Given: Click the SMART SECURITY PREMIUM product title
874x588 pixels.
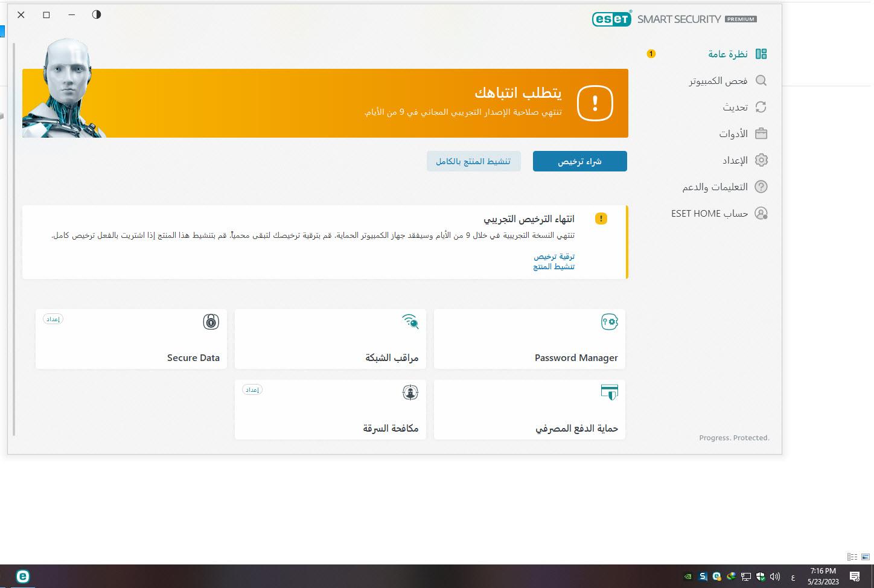Looking at the screenshot, I should (697, 19).
